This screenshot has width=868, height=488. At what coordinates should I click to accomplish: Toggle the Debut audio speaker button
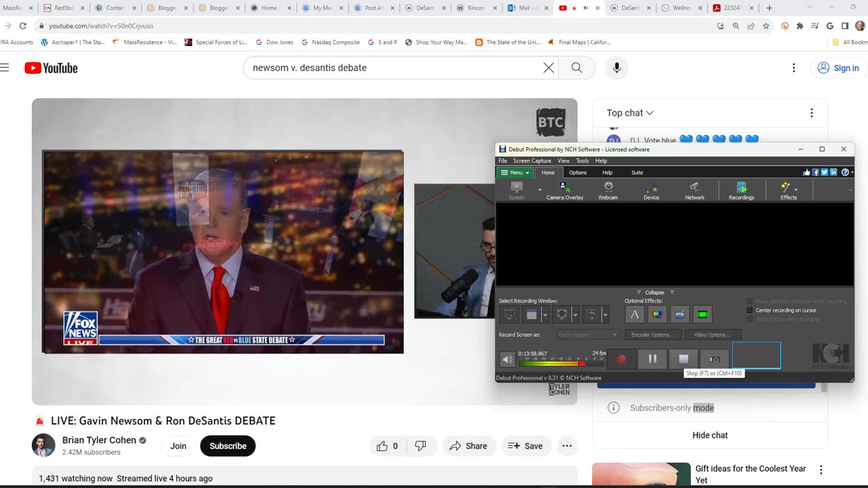pyautogui.click(x=507, y=359)
